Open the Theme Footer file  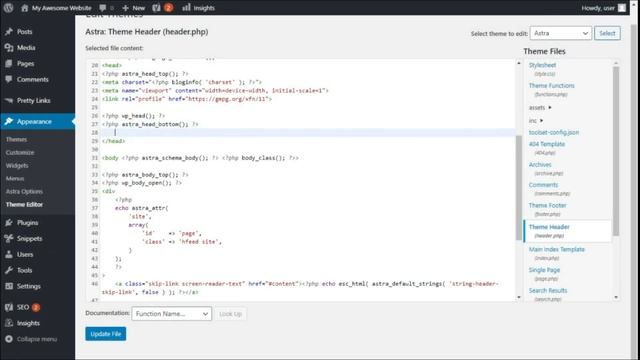[x=547, y=205]
